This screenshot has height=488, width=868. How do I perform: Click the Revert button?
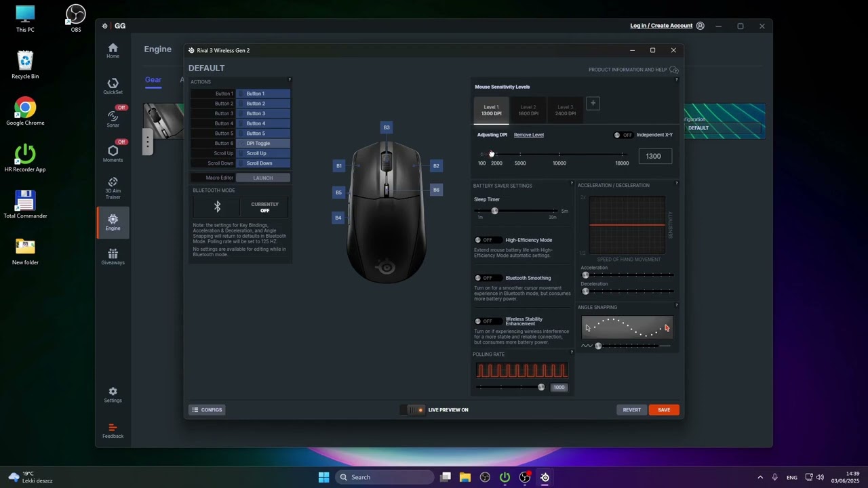(x=631, y=409)
